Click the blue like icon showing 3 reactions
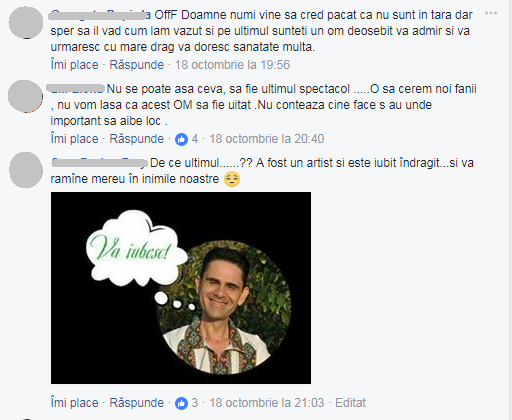 tap(181, 403)
